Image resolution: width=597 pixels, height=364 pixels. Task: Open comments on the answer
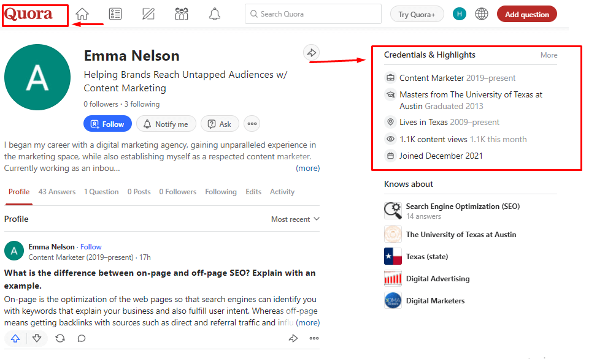(x=82, y=338)
